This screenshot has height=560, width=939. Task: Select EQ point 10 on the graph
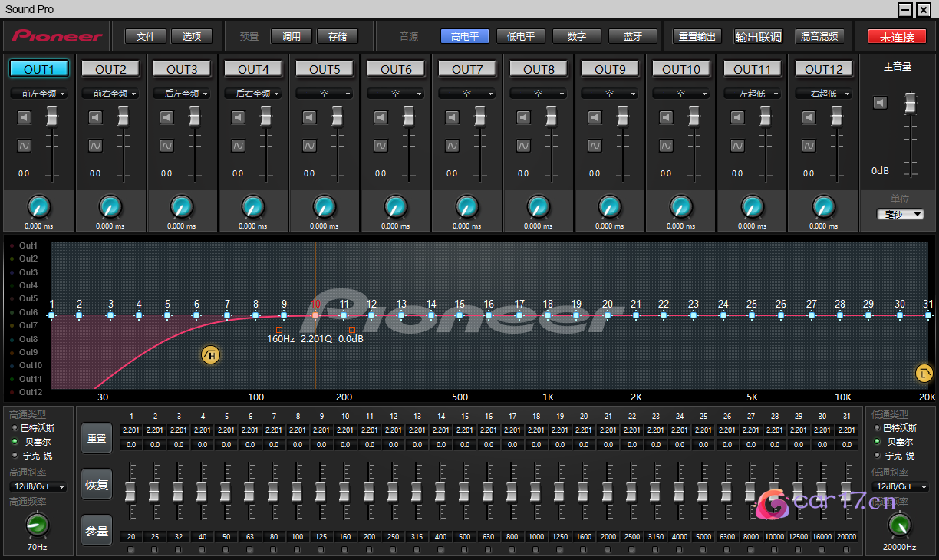tap(315, 315)
